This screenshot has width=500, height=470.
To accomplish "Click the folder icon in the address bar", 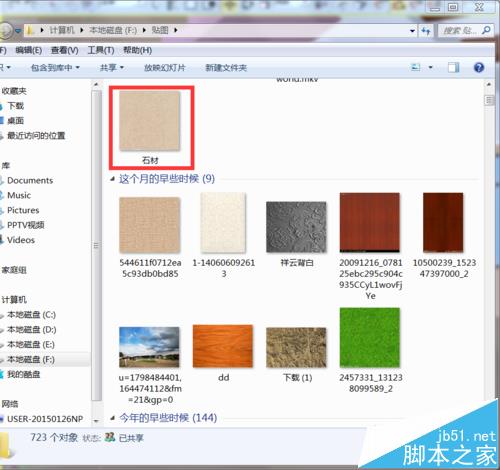I will 30,31.
